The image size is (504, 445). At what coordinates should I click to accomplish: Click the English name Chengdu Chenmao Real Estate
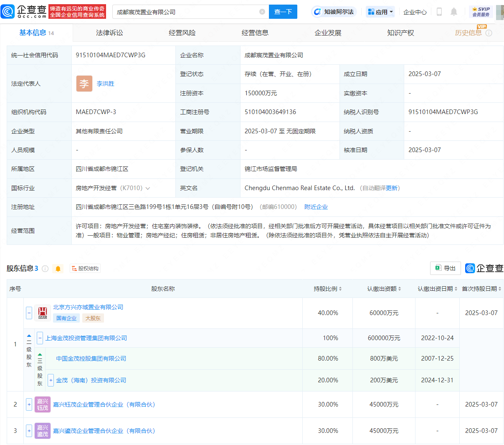coord(300,188)
